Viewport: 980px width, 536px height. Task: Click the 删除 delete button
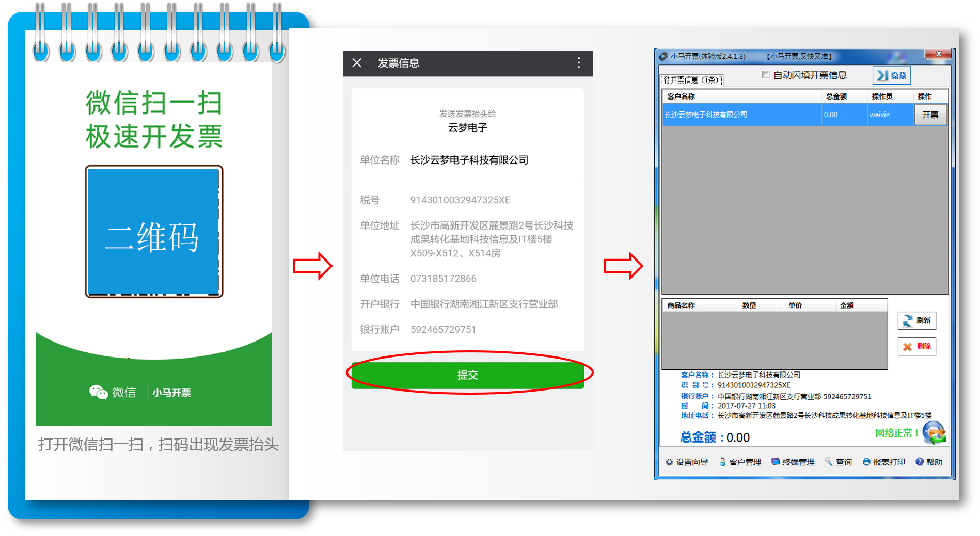[x=916, y=347]
